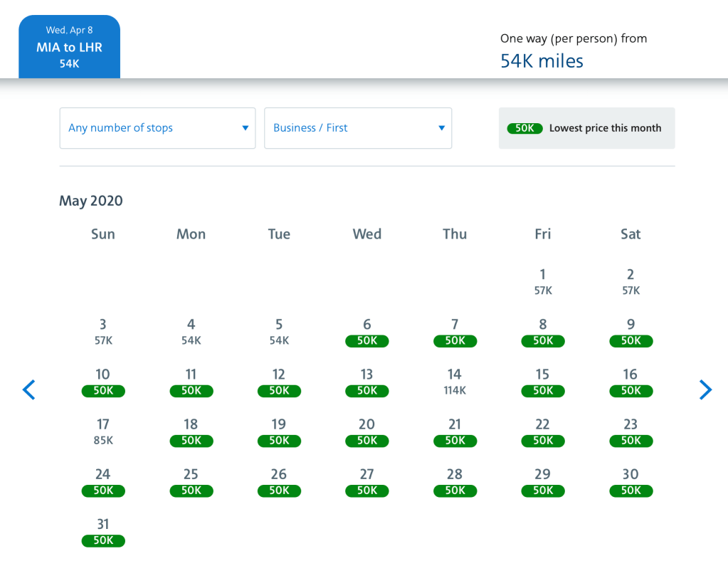Go to the previous month arrow
The image size is (728, 561).
click(28, 389)
